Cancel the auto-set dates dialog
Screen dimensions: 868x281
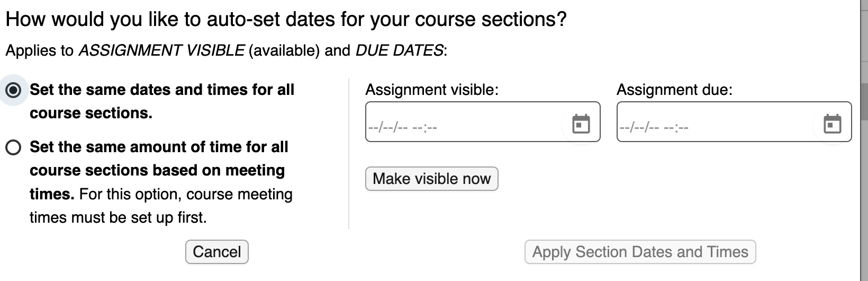coord(217,252)
